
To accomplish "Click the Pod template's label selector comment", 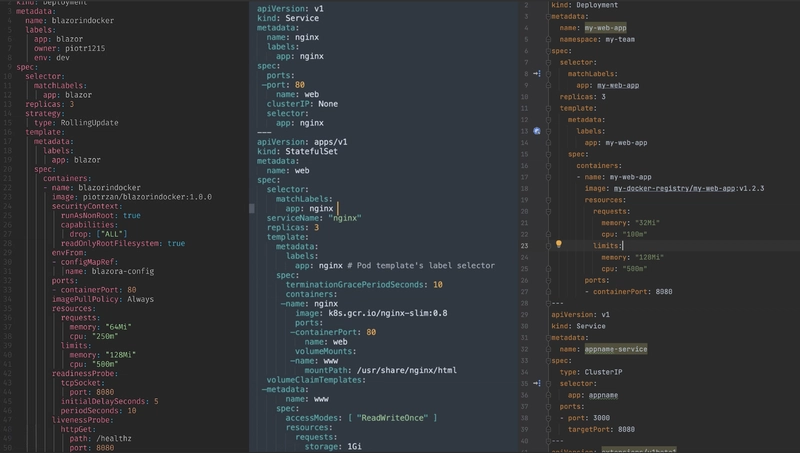I will tap(421, 265).
